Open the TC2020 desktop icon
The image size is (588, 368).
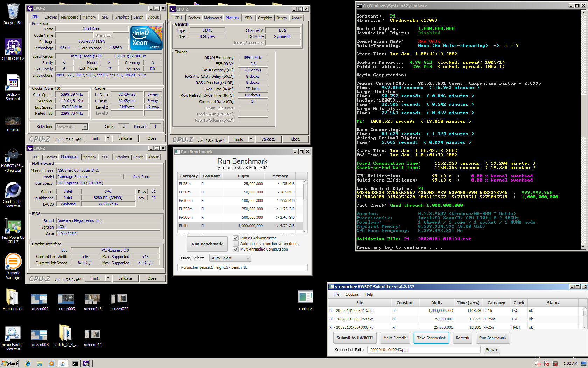(13, 124)
